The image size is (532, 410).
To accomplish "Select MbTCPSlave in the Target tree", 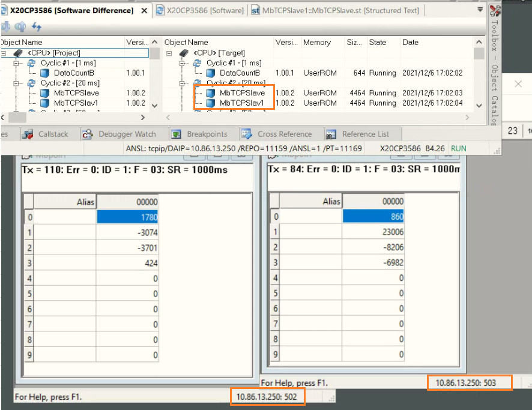I will pos(242,93).
